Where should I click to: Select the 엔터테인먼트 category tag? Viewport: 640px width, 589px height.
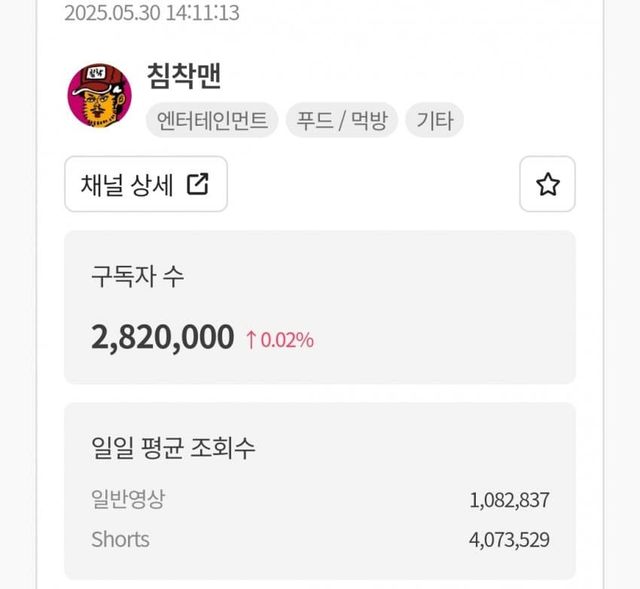tap(212, 121)
